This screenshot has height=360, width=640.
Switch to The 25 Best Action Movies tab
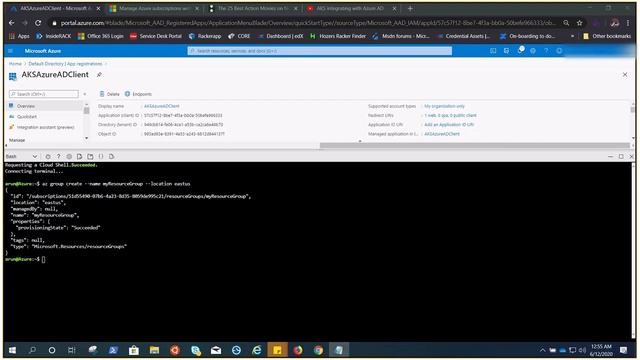point(252,9)
